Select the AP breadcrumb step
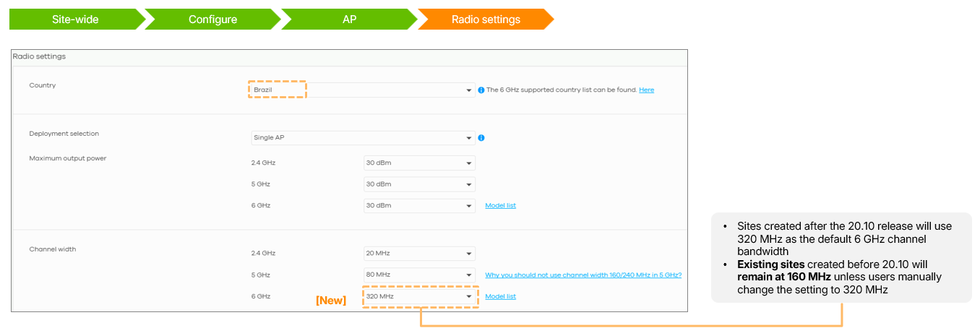The image size is (980, 336). click(349, 20)
